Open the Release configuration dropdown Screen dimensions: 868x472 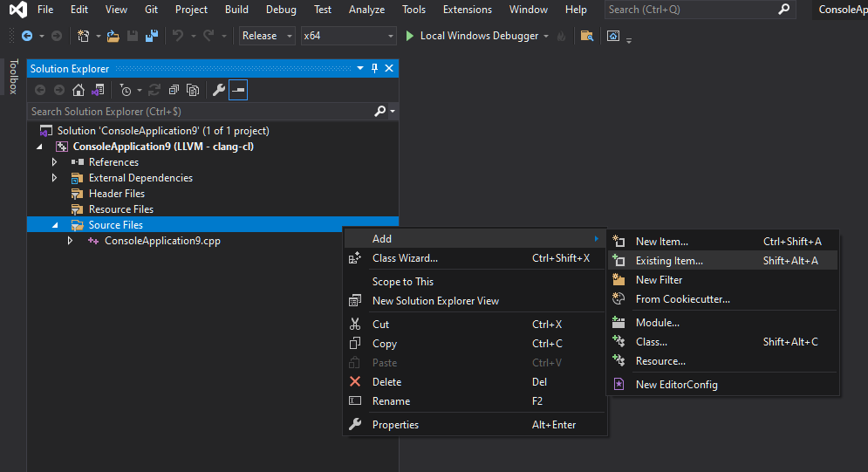click(x=267, y=36)
